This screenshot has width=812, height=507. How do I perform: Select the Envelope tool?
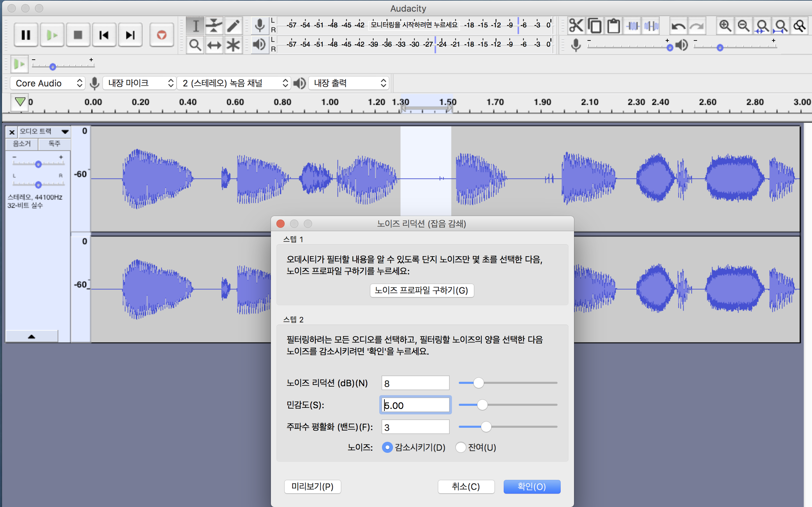214,26
